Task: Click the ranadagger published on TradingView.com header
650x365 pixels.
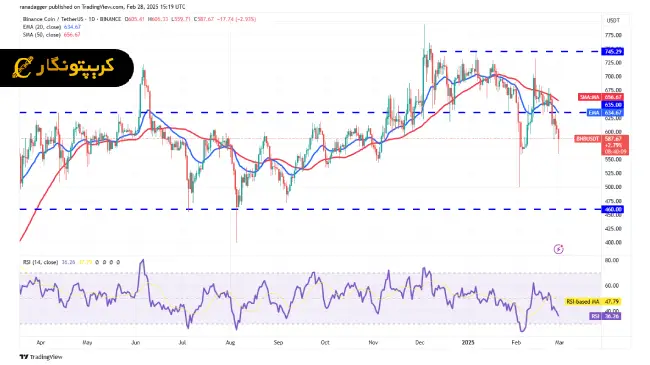Action: pyautogui.click(x=102, y=7)
